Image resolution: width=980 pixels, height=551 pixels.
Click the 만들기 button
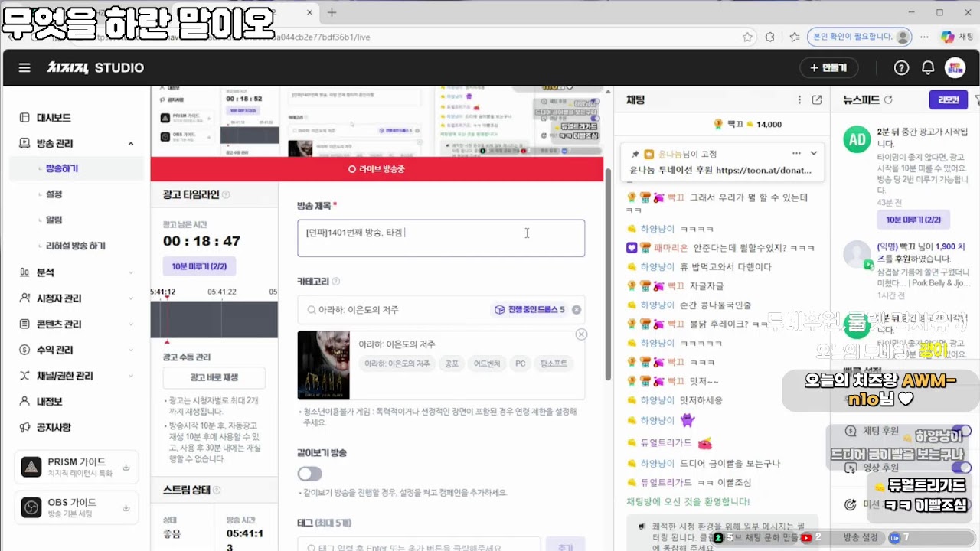(828, 68)
